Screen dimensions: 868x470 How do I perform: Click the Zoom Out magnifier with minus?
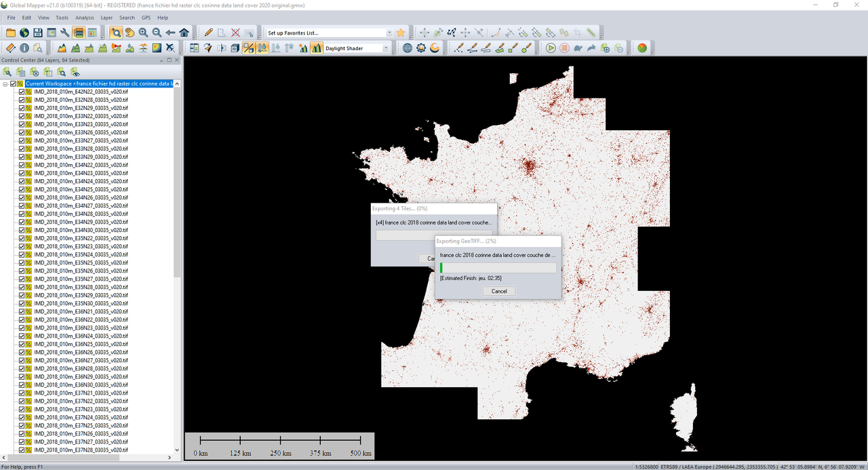157,33
